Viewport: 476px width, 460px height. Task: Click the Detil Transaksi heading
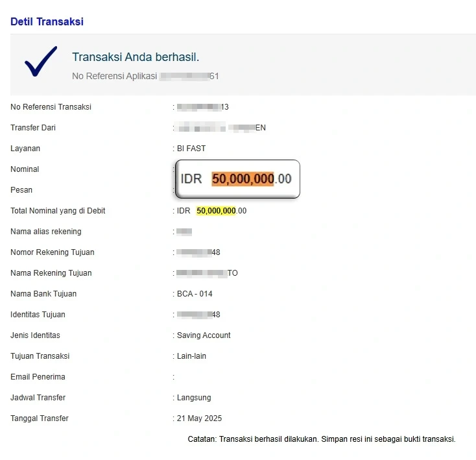click(x=47, y=21)
